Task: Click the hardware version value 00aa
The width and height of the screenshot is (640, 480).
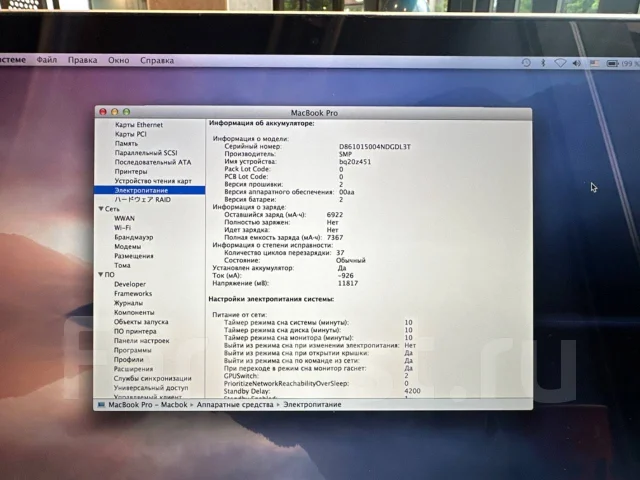Action: click(347, 192)
